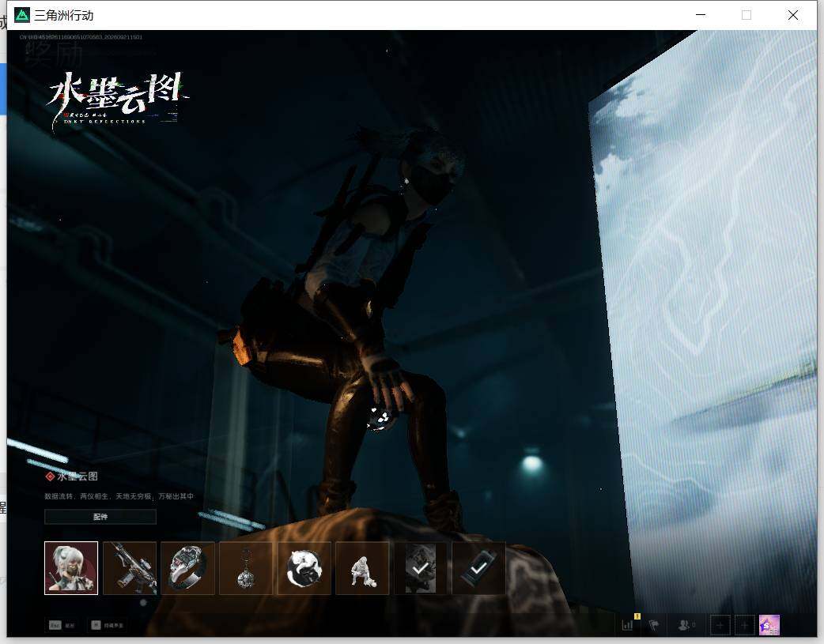Select the rifle weapon skin thumbnail
The image size is (824, 644).
pos(130,568)
